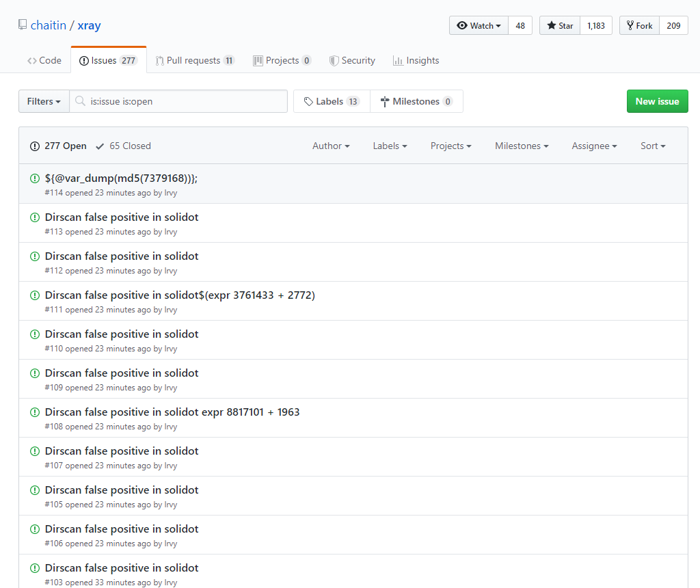Click author lrvy on issue #110

pyautogui.click(x=170, y=349)
